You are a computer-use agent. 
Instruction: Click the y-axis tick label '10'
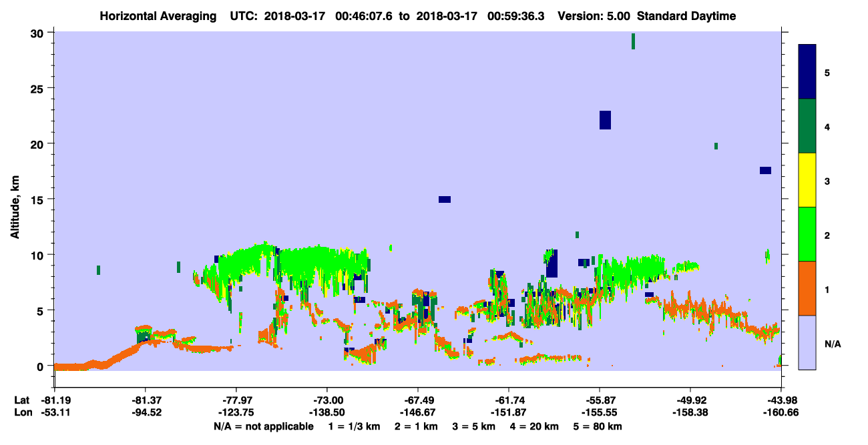[x=39, y=255]
